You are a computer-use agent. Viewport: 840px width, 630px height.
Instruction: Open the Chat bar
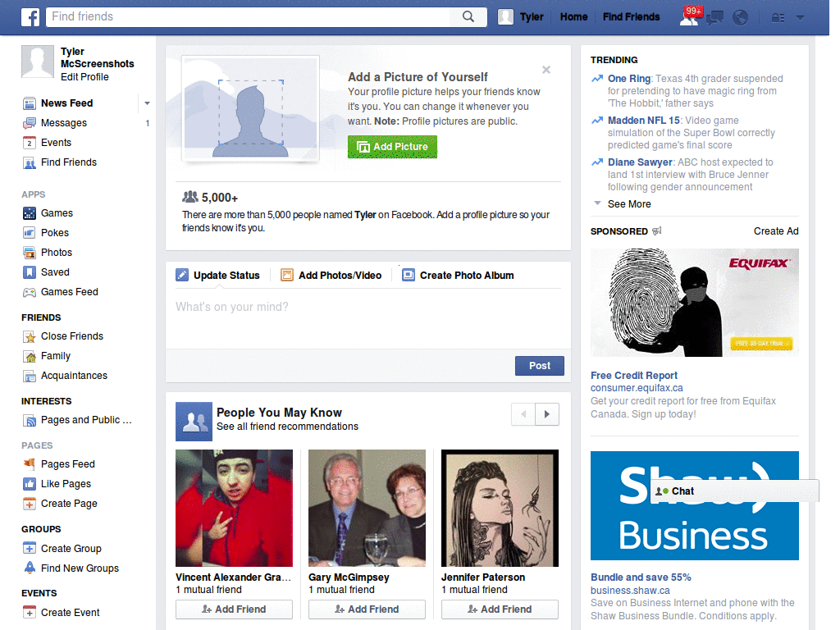(734, 491)
